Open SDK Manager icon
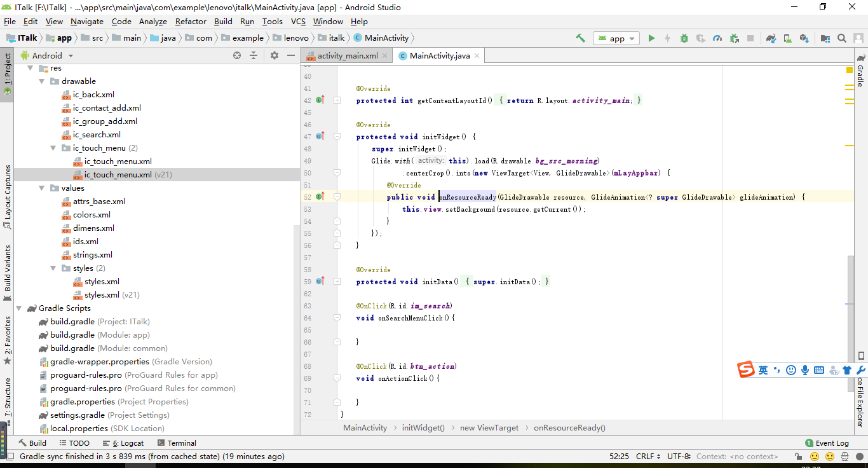This screenshot has height=468, width=868. tap(804, 38)
